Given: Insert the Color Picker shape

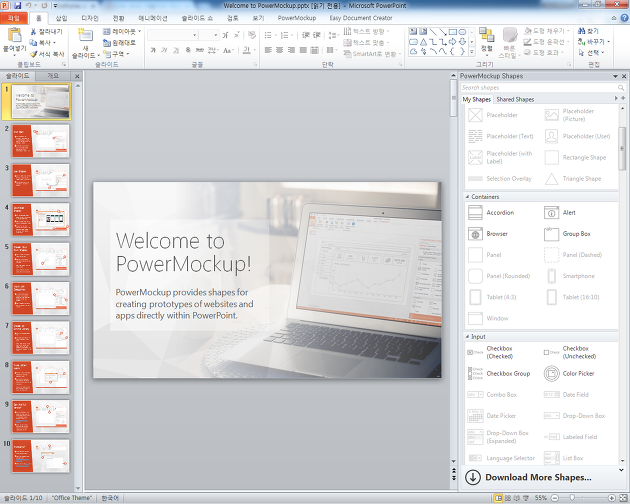Looking at the screenshot, I should point(569,373).
